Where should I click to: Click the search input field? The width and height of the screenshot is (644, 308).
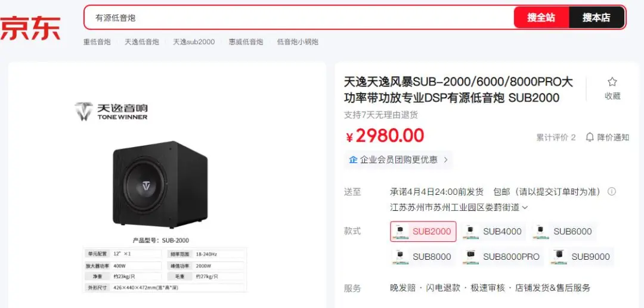[x=299, y=18]
